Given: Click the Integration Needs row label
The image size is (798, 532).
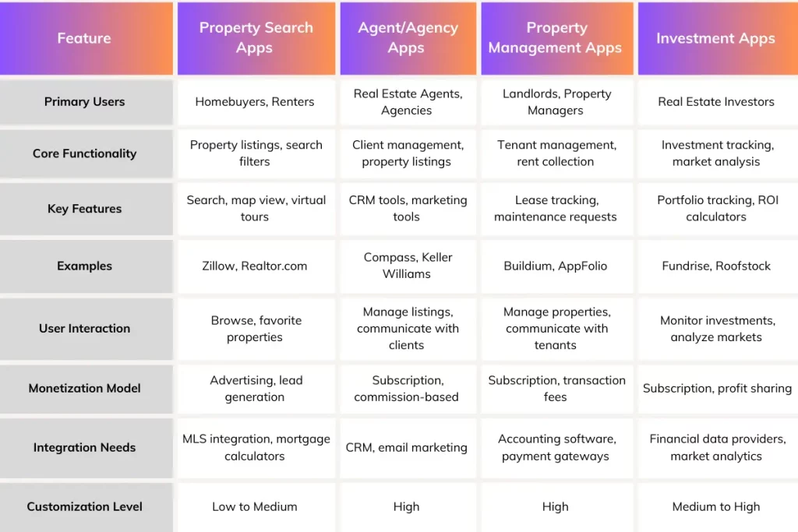Looking at the screenshot, I should point(84,447).
